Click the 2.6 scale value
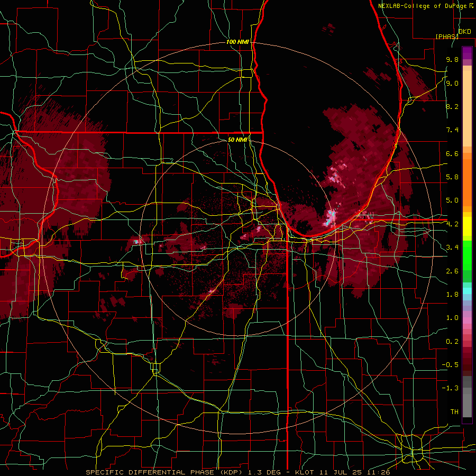The image size is (476, 476). point(452,271)
